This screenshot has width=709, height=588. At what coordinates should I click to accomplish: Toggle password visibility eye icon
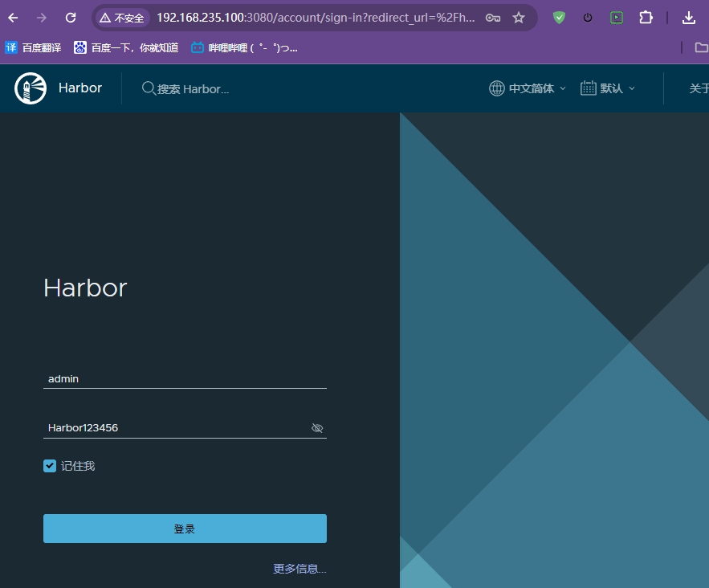(317, 428)
